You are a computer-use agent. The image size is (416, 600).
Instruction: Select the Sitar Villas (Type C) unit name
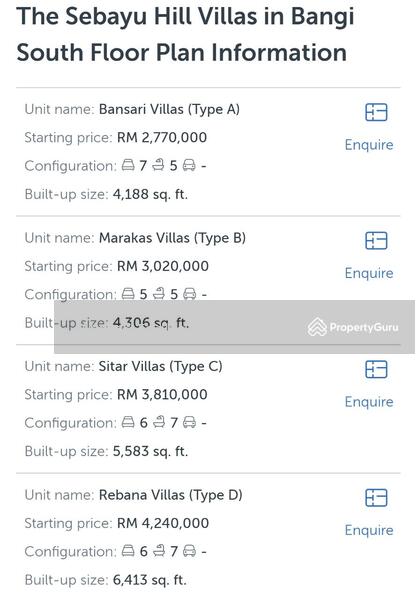[160, 367]
